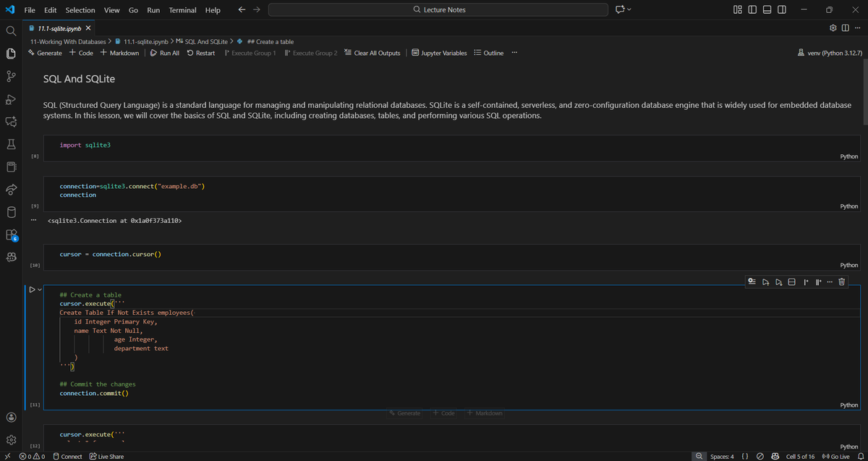Click the errors and warnings status indicator
Viewport: 868px width, 461px height.
33,457
